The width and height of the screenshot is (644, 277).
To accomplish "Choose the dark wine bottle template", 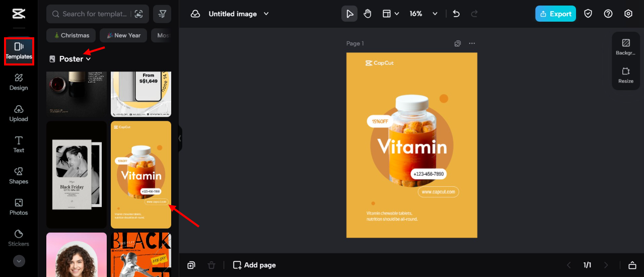I will [77, 94].
